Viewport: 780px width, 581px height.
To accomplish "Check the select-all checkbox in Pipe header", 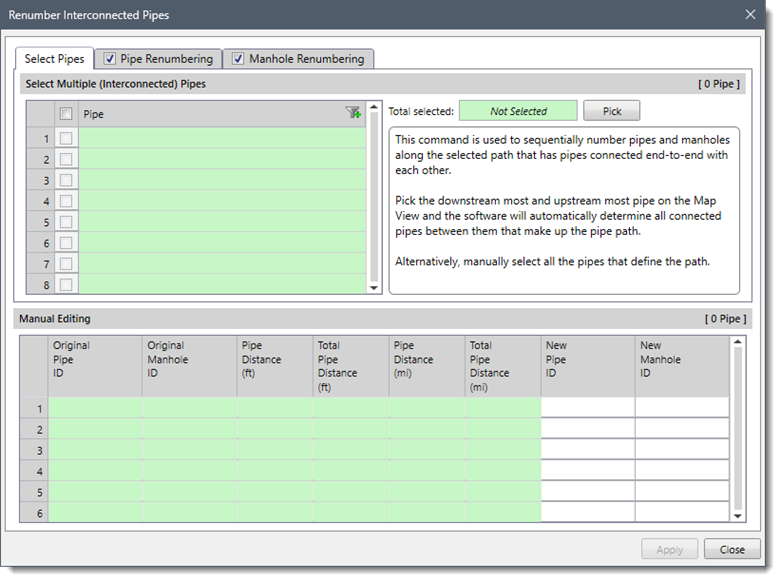I will tap(66, 114).
